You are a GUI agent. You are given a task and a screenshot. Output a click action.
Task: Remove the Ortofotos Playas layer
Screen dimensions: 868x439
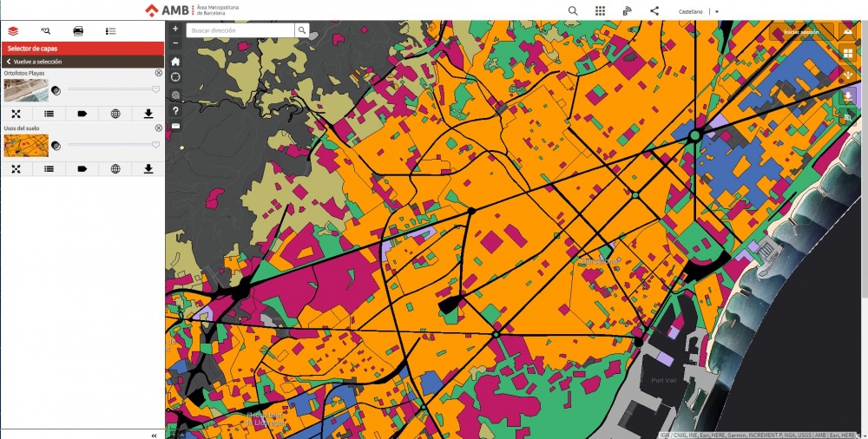pos(158,74)
